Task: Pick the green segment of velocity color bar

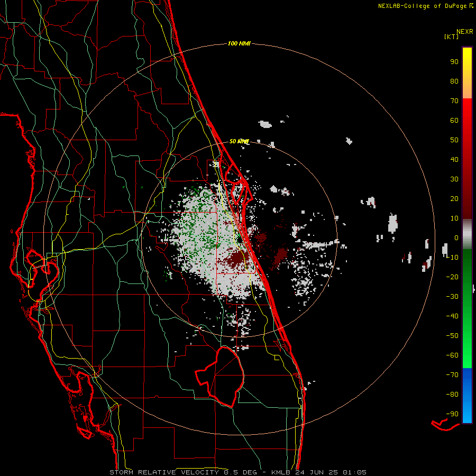Action: tap(467, 308)
